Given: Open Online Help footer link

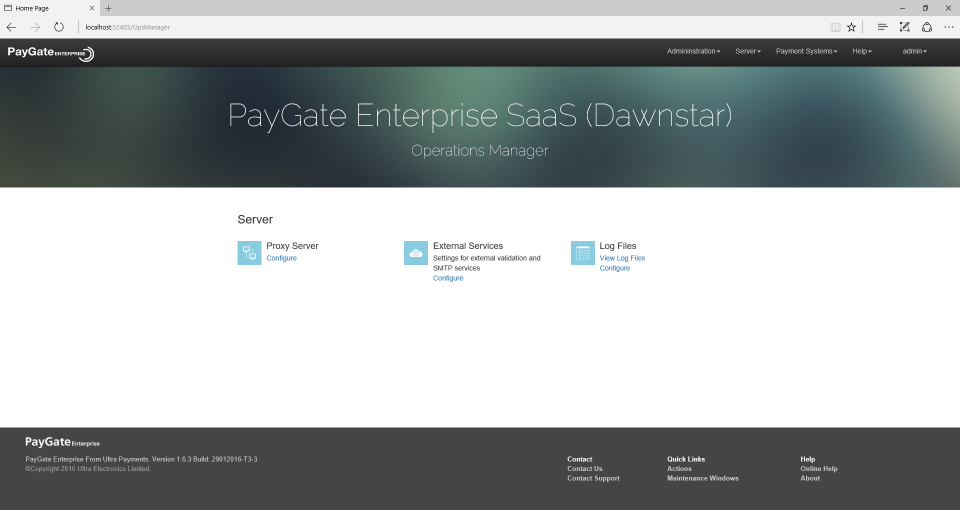Looking at the screenshot, I should (819, 469).
